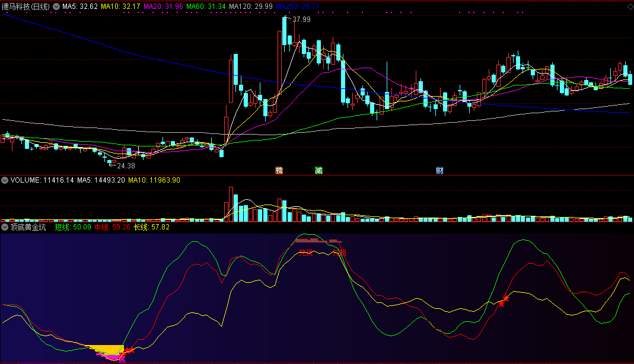Screen dimensions: 634x364
Task: Click the first 兑现 label in indicator
Action: point(305,253)
